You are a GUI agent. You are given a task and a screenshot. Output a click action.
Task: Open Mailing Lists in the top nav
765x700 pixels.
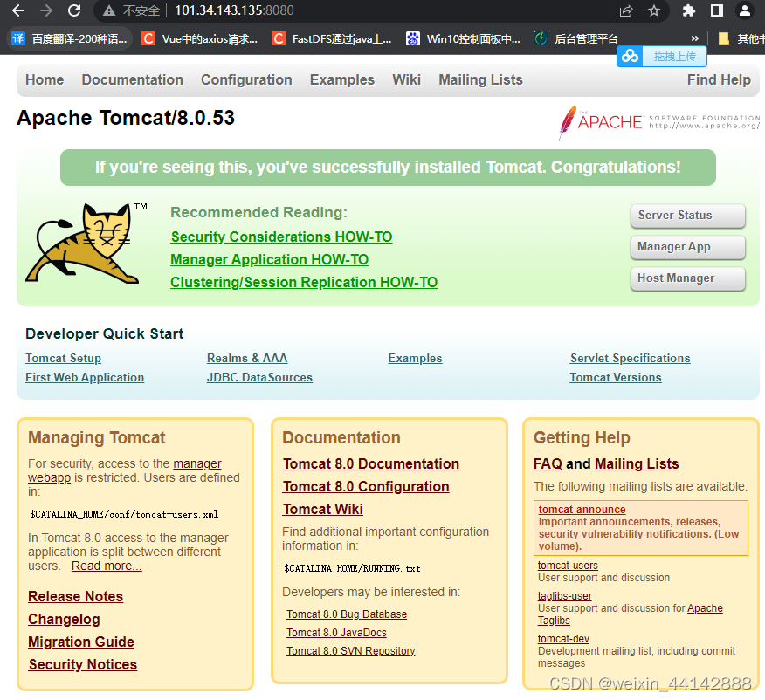pos(480,80)
